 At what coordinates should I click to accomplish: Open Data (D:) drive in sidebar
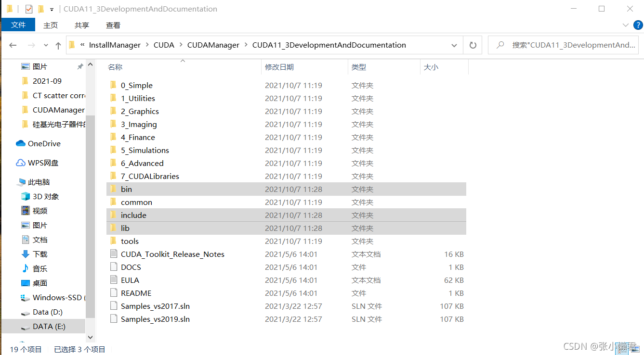pyautogui.click(x=42, y=312)
